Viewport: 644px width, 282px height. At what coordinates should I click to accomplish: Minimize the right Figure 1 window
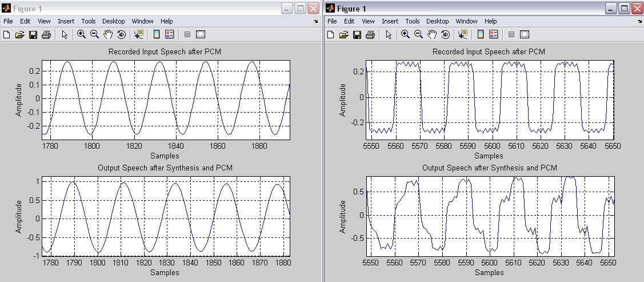[611, 8]
